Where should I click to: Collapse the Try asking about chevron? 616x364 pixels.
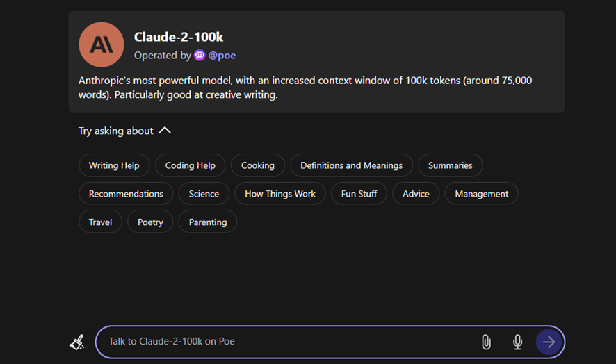click(x=165, y=131)
